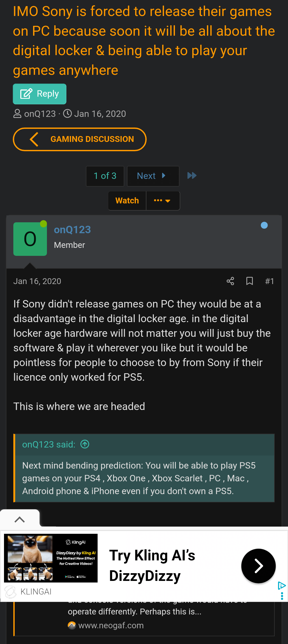Click the onQ123 green avatar
288x644 pixels.
30,239
